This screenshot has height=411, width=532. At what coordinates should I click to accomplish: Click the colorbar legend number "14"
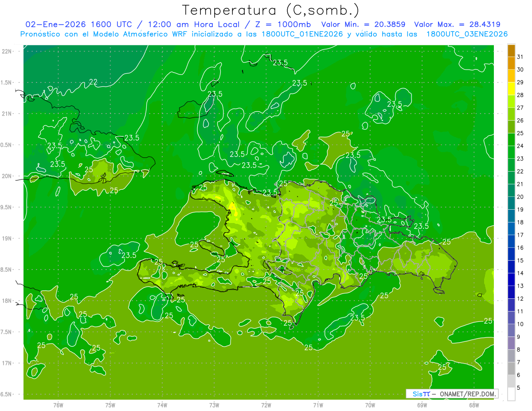[520, 273]
